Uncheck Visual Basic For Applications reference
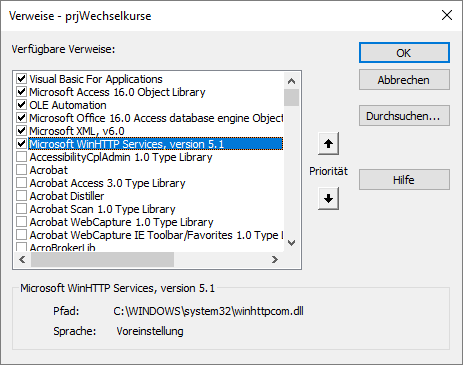Viewport: 463px width, 365px height. [x=21, y=79]
